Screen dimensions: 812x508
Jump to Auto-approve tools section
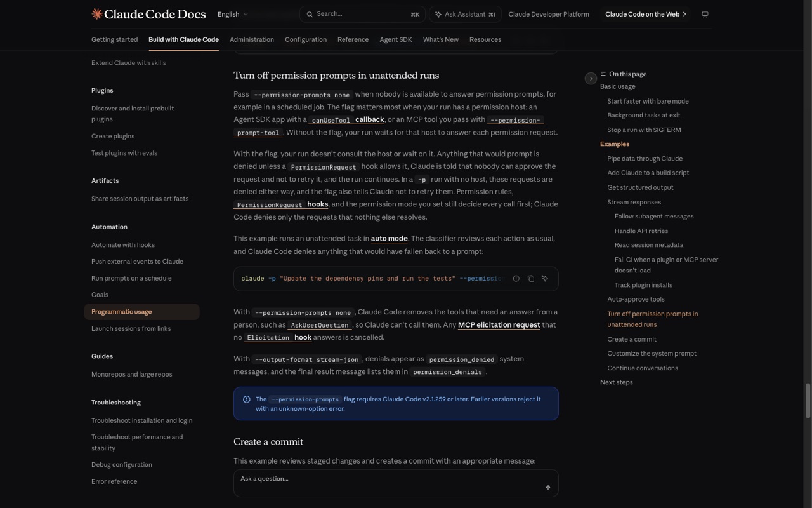[636, 299]
